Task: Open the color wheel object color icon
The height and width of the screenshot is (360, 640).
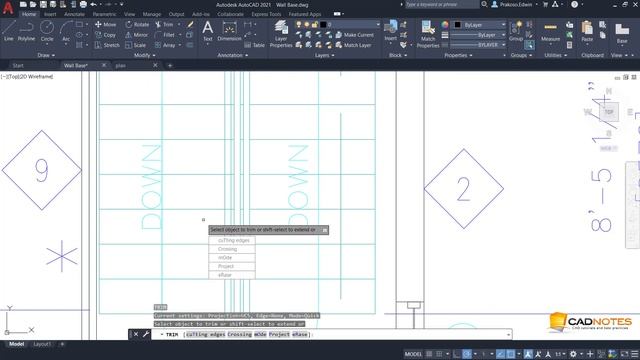Action: pos(445,25)
